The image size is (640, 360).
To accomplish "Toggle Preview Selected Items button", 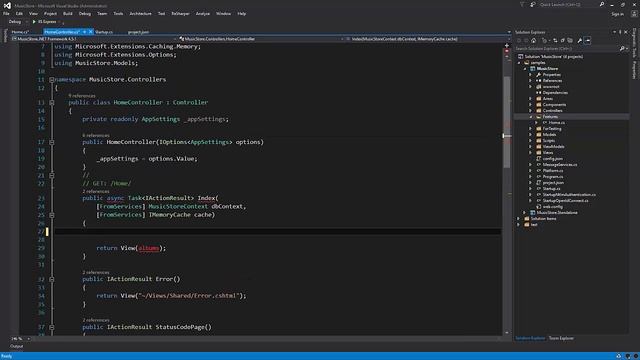I will click(588, 40).
